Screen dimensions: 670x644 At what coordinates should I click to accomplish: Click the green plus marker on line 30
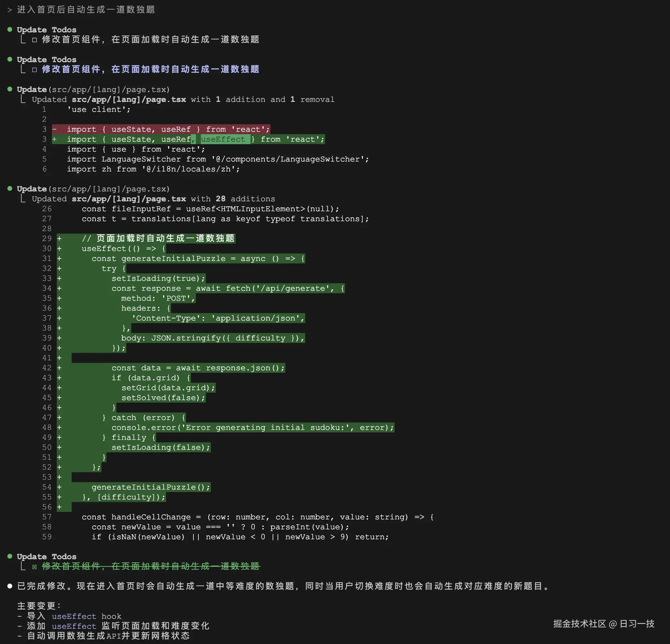click(59, 249)
